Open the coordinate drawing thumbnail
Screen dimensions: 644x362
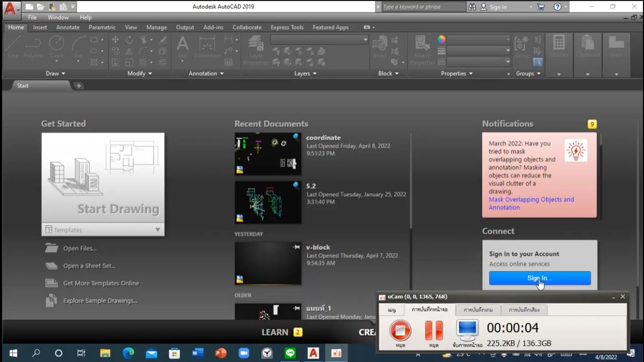coord(268,153)
